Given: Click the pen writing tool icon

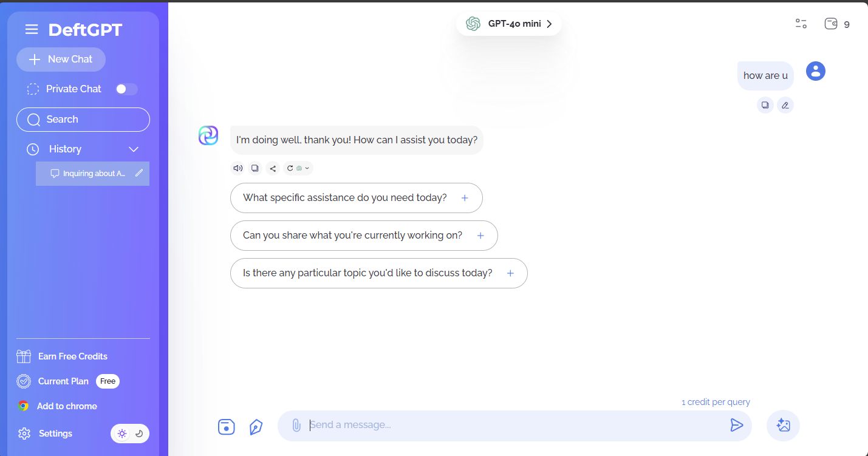Looking at the screenshot, I should click(x=256, y=427).
